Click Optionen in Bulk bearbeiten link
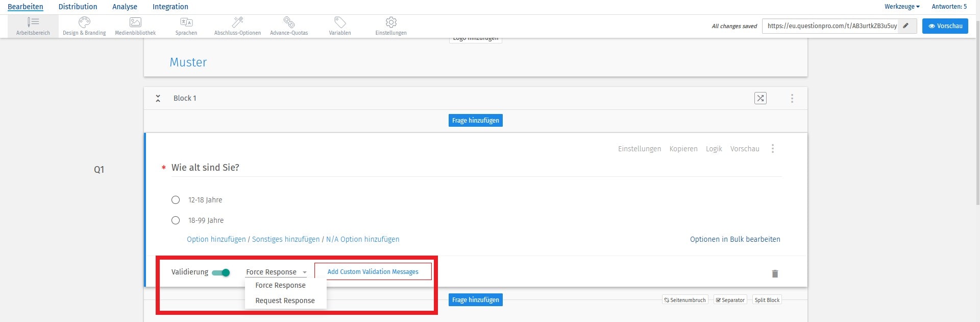Image resolution: width=980 pixels, height=322 pixels. point(735,239)
